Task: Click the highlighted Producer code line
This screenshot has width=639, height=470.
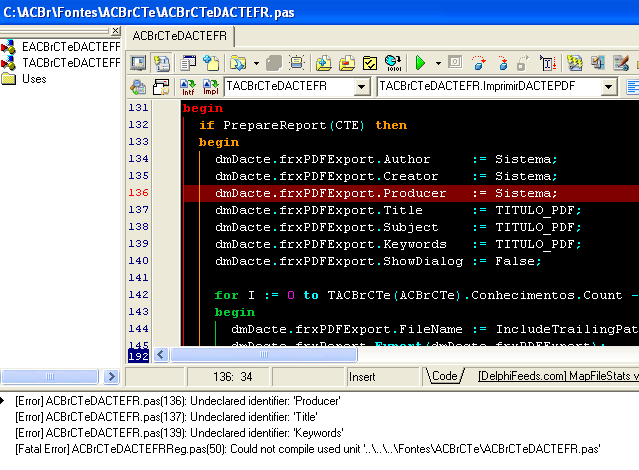Action: coord(411,193)
